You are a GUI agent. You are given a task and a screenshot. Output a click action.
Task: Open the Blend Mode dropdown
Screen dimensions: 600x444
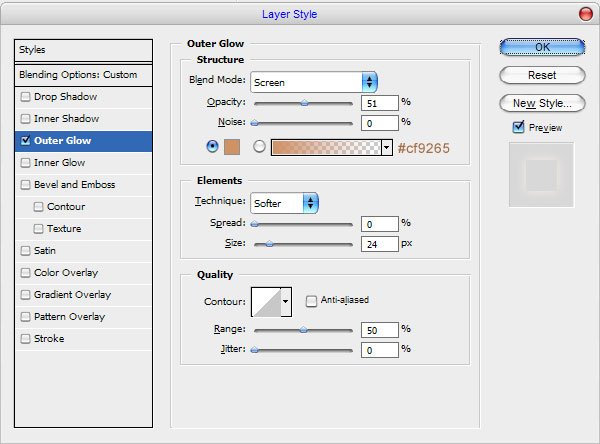[313, 82]
